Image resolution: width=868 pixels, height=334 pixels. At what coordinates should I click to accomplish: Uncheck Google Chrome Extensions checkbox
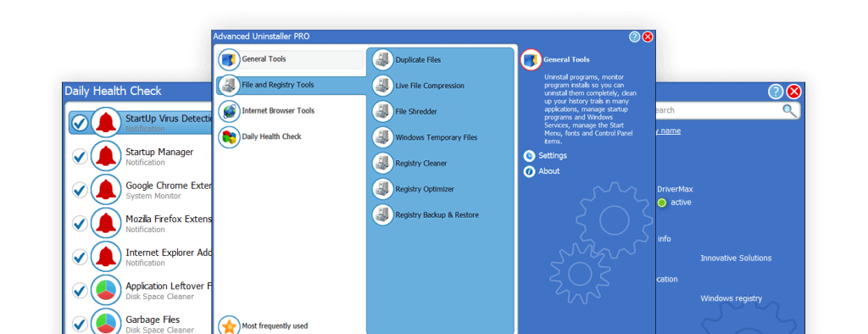click(x=81, y=190)
